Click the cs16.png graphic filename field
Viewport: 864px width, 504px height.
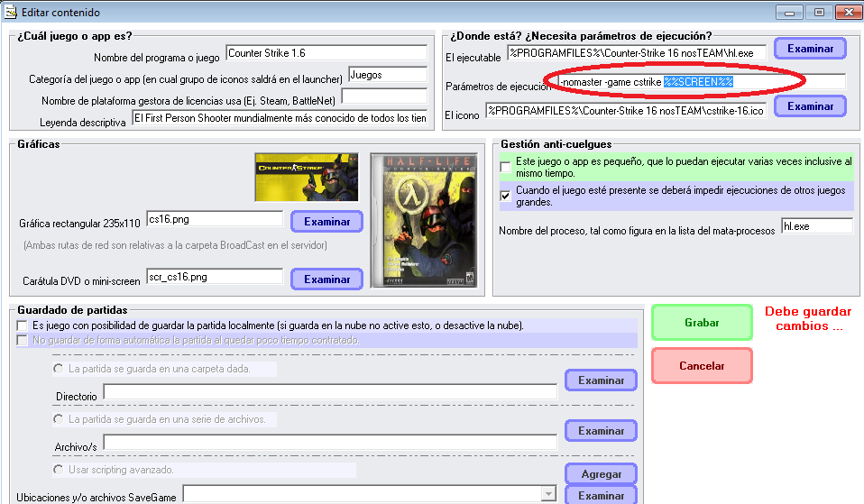[215, 219]
